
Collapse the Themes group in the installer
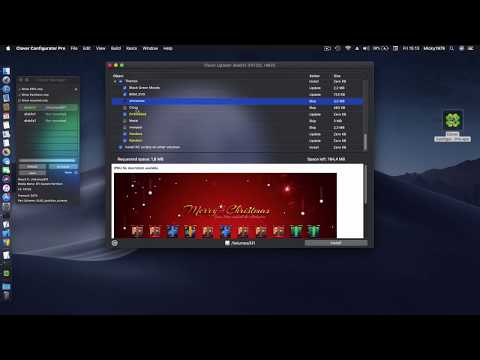(x=115, y=81)
